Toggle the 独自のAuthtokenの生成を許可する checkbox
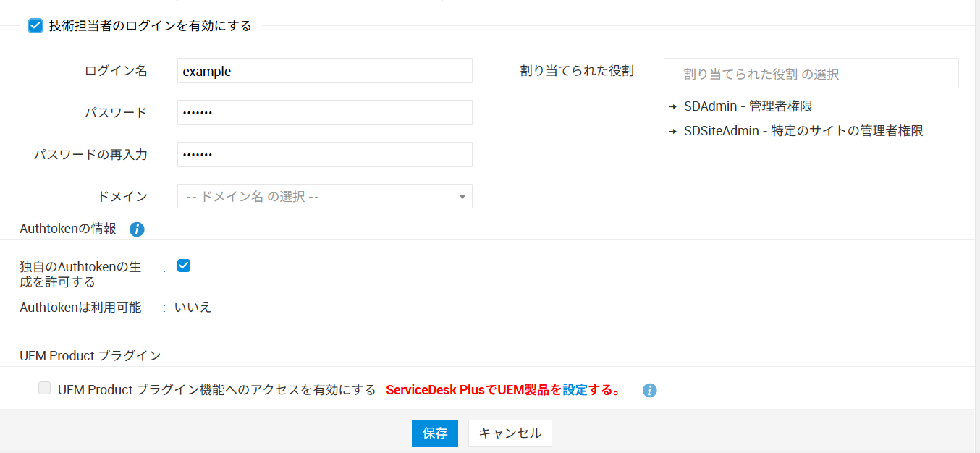 pos(184,266)
